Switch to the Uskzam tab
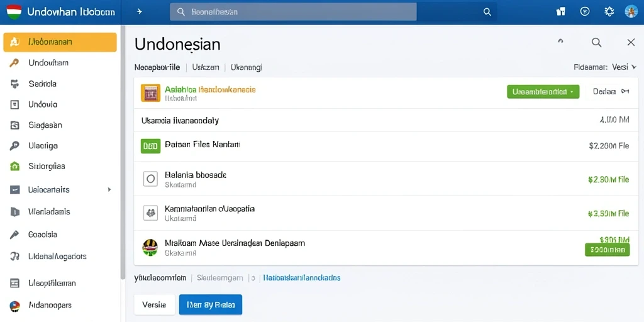 (x=206, y=67)
